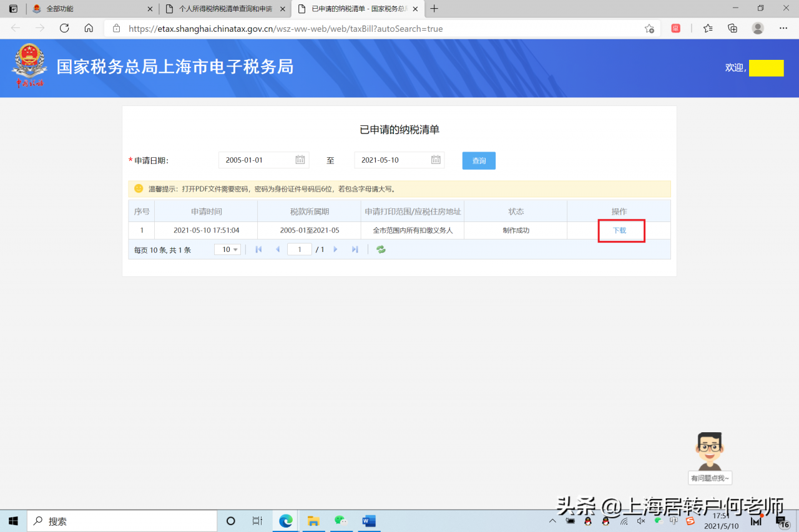Jump to the first page of results
The height and width of the screenshot is (532, 799).
pos(258,249)
